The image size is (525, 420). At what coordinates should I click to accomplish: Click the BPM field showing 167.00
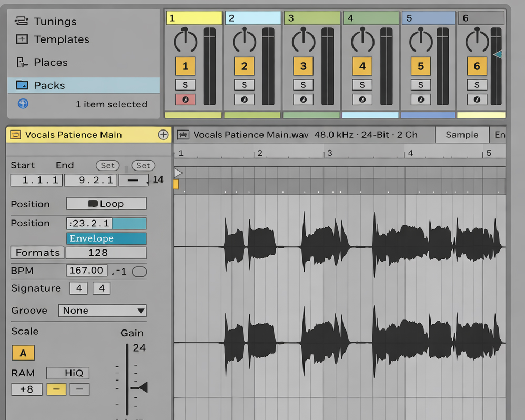pos(86,271)
